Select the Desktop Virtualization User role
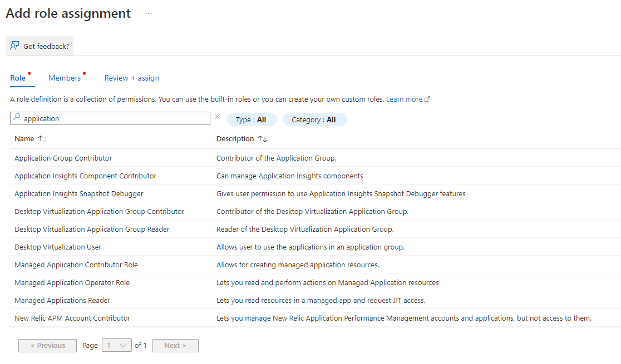The image size is (621, 364). [x=58, y=247]
